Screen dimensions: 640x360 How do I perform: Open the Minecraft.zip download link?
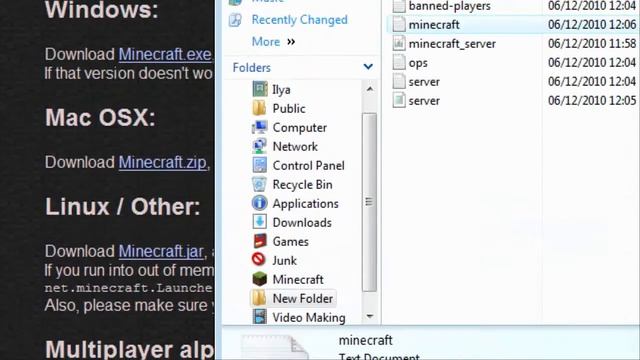tap(162, 162)
